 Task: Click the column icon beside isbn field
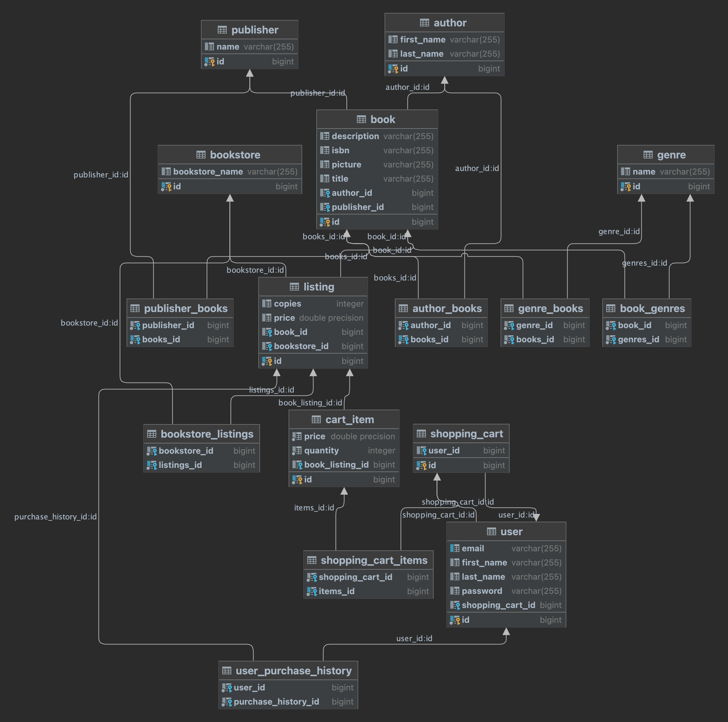tap(325, 151)
